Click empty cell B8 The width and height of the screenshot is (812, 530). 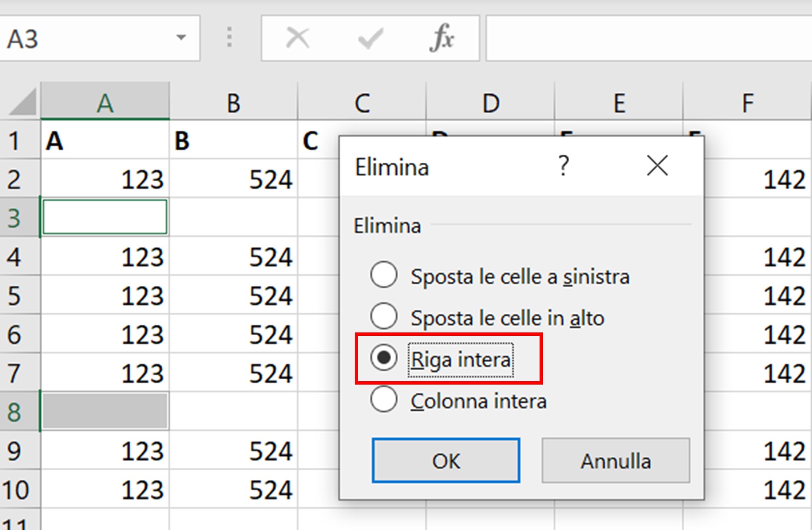tap(233, 411)
